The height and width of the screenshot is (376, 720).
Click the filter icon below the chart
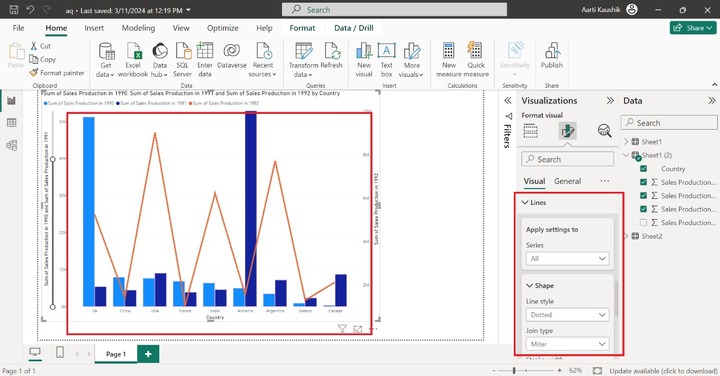342,328
